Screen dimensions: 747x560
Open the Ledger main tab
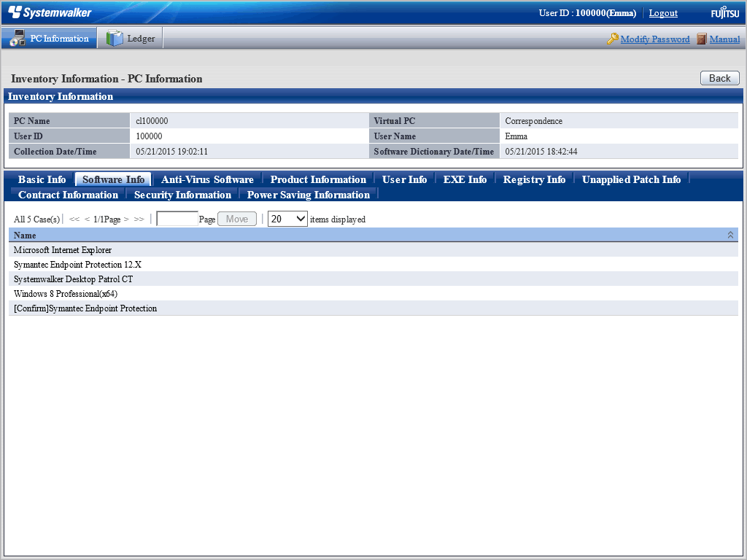(131, 38)
